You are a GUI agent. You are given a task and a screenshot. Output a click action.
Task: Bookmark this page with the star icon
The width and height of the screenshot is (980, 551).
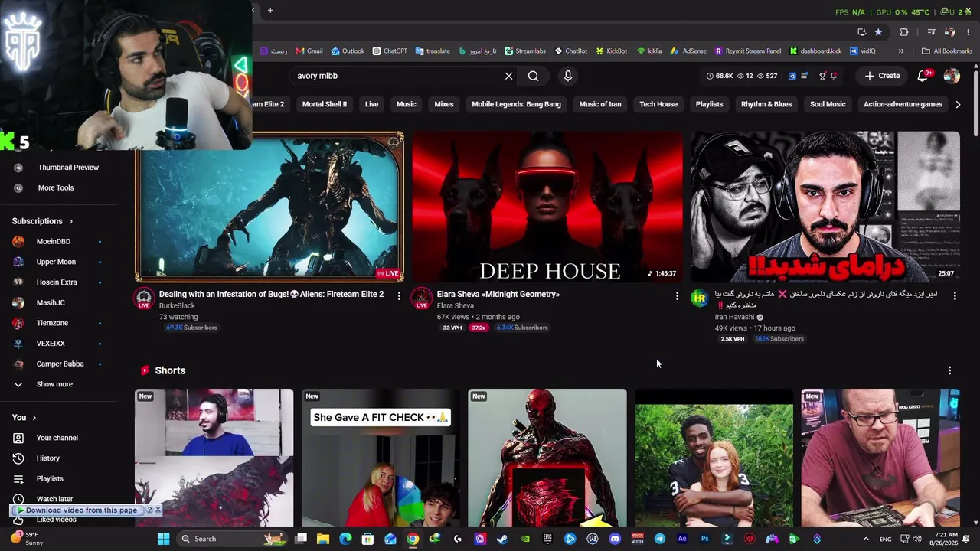878,32
